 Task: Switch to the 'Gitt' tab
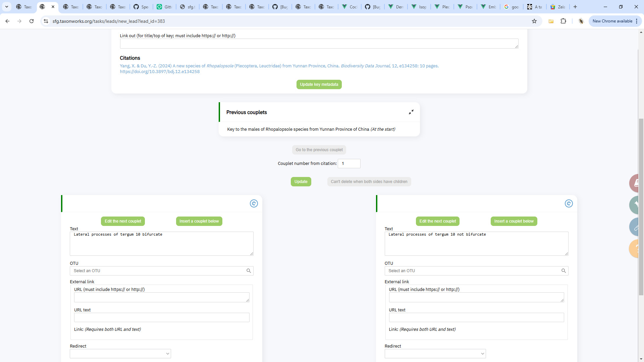click(164, 7)
